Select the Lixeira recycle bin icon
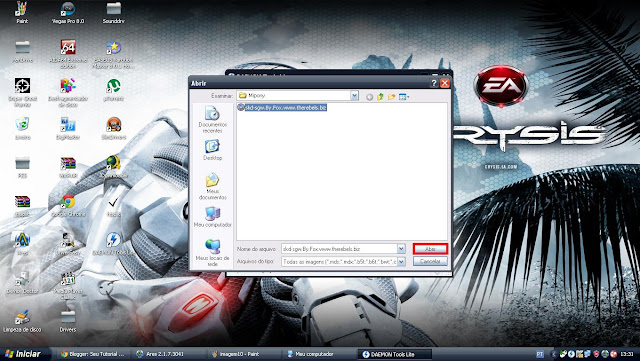The height and width of the screenshot is (361, 640). tap(22, 129)
